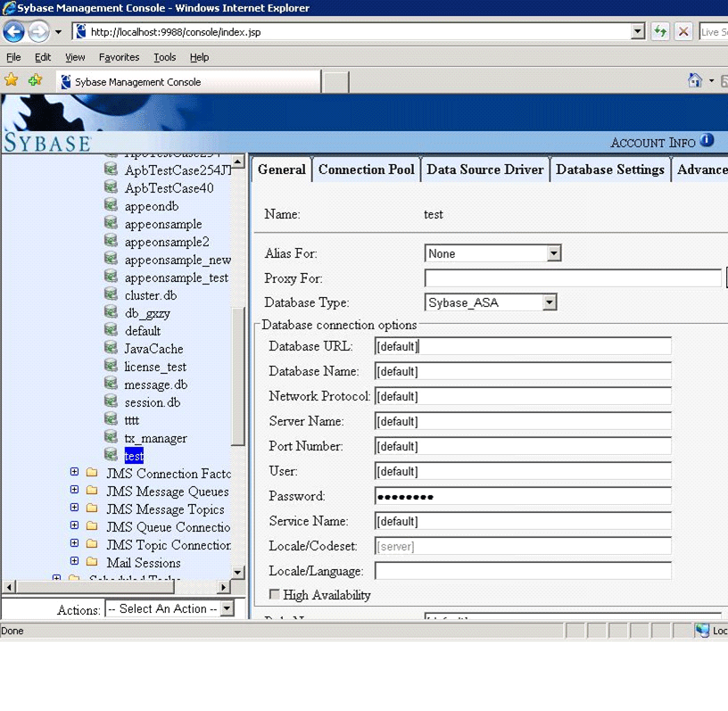Image resolution: width=728 pixels, height=711 pixels.
Task: Open the Sybase Management Console browser tab
Action: 188,82
